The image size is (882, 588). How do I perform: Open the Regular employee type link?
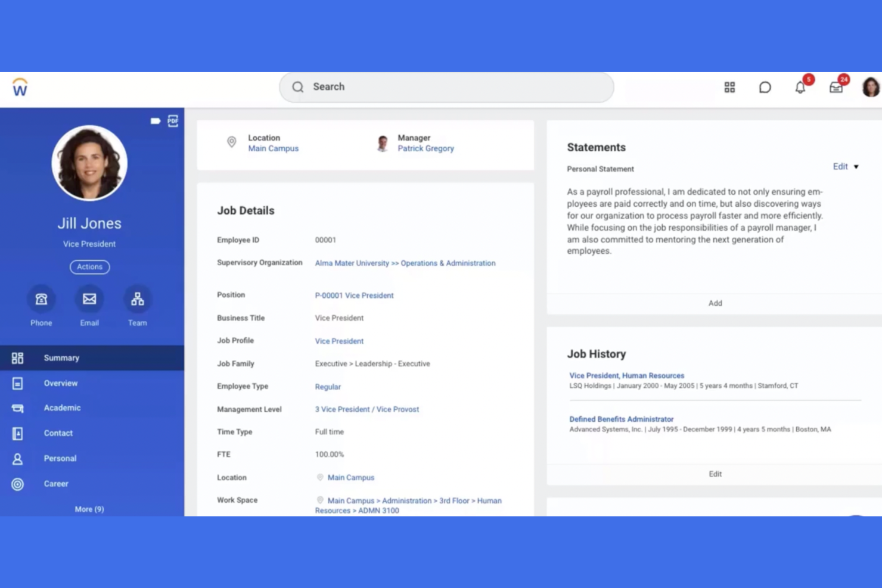(328, 387)
